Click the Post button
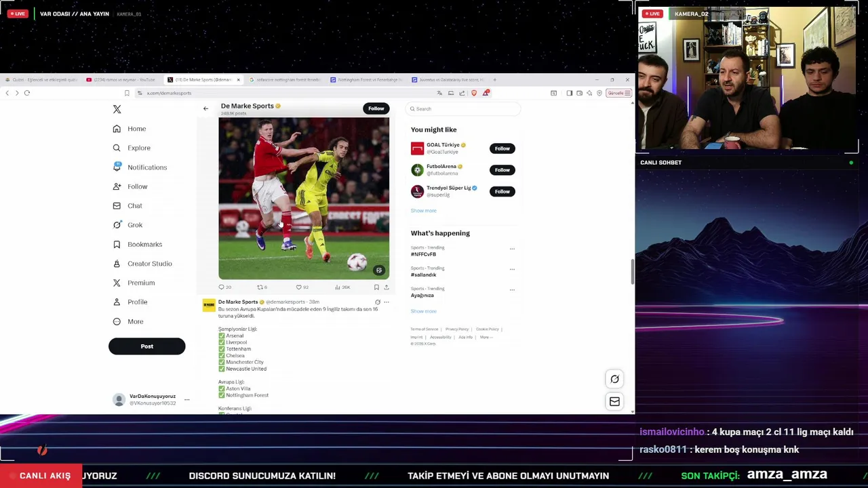 coord(146,346)
